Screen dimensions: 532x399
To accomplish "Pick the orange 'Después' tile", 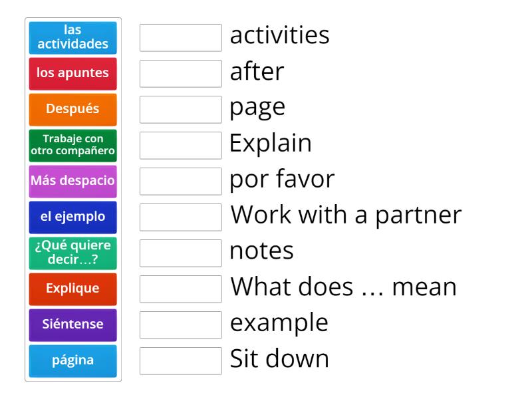I will 73,109.
